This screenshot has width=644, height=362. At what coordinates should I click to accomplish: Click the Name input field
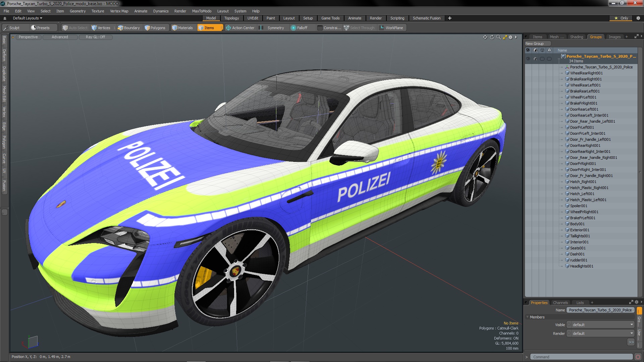point(600,310)
